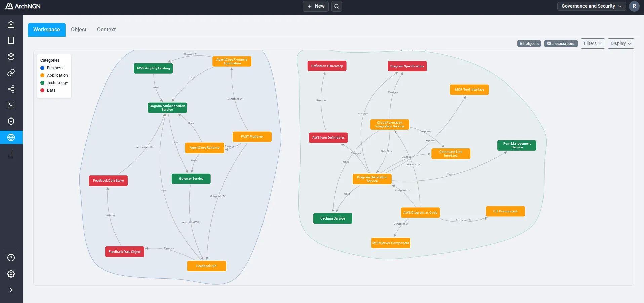Select the Feedback Data Store node
644x303 pixels.
tap(108, 181)
